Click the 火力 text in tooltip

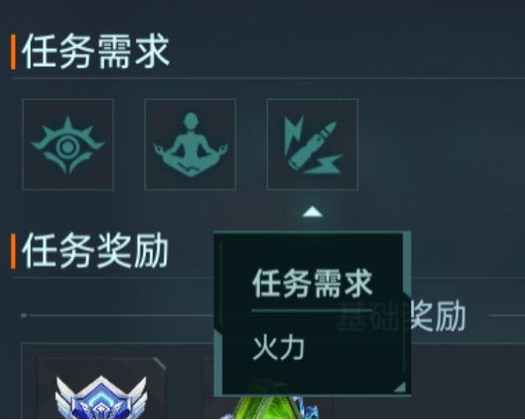(278, 348)
